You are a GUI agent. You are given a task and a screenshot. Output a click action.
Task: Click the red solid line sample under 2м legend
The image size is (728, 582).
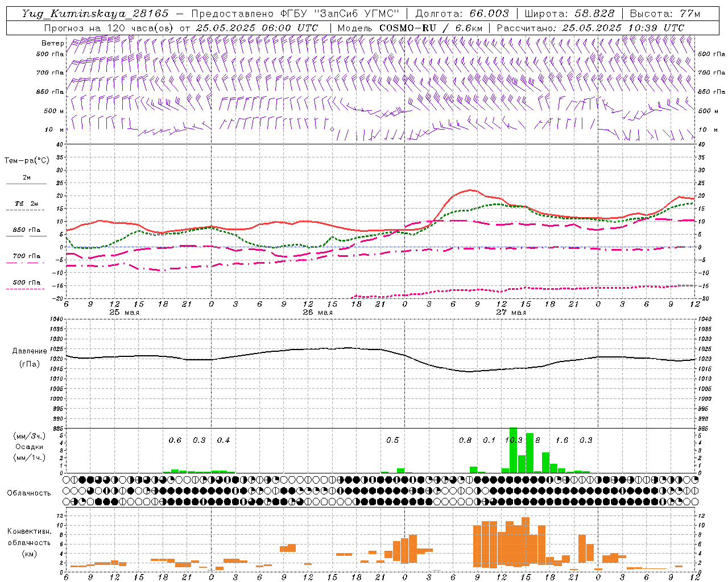click(x=26, y=184)
